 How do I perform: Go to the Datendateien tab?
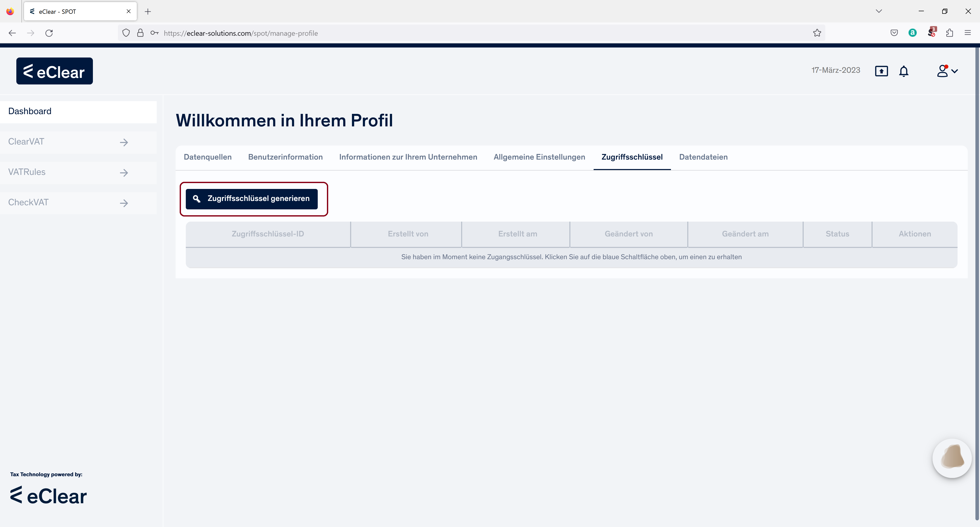coord(703,157)
